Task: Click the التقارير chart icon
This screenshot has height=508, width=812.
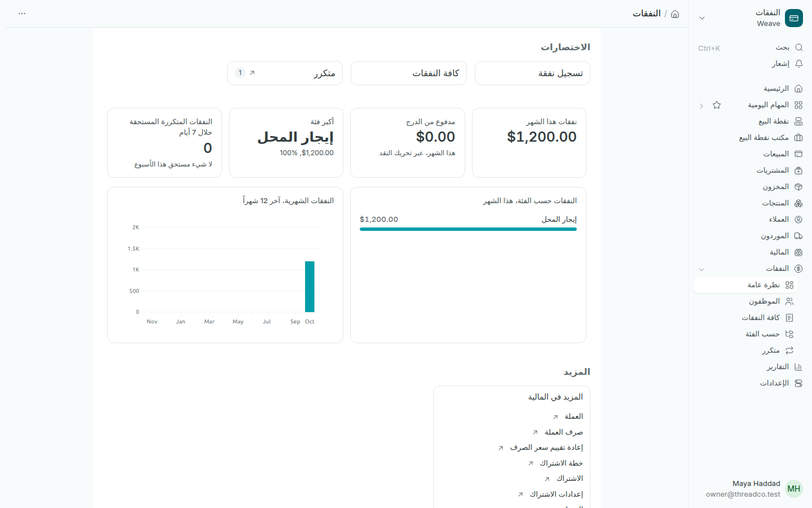Action: tap(798, 367)
